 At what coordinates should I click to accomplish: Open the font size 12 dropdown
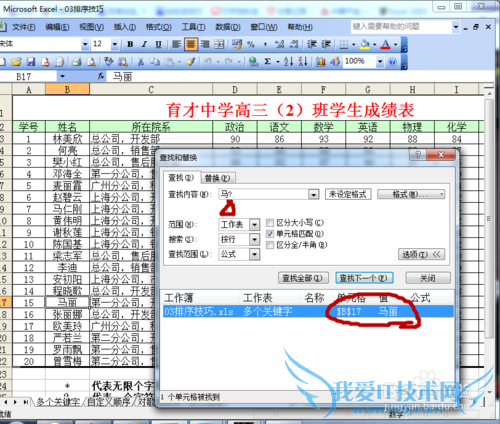[x=115, y=44]
